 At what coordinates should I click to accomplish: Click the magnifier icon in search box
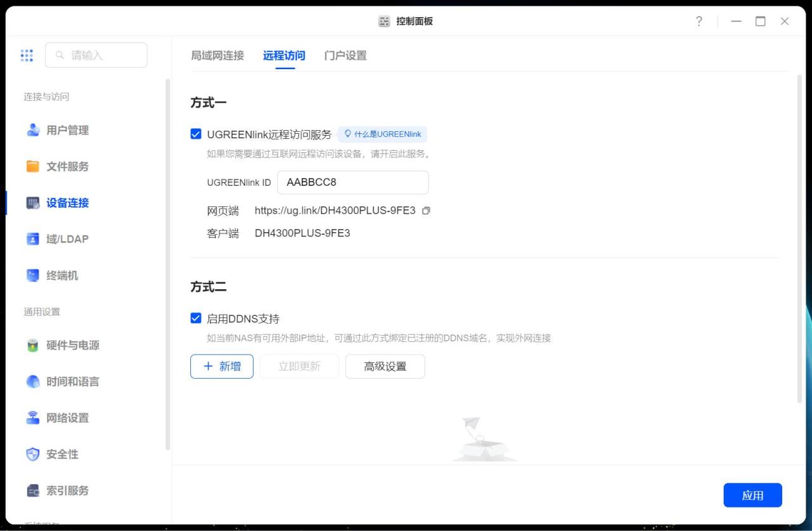60,55
